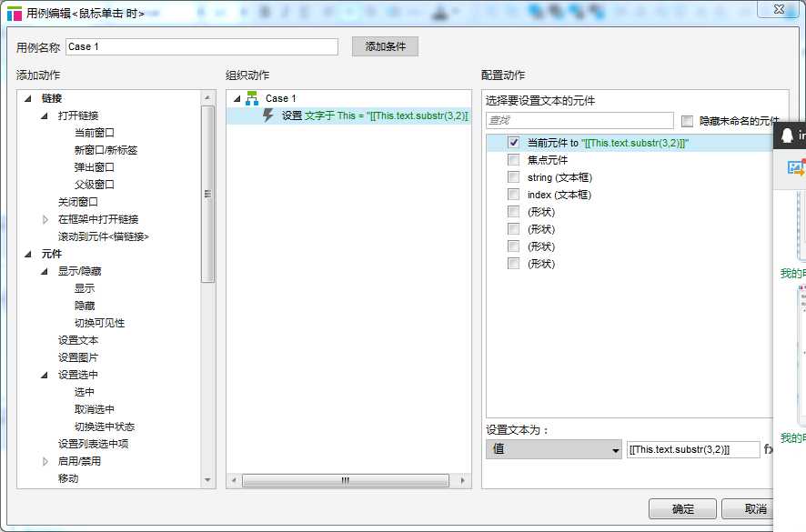This screenshot has height=532, width=806.
Task: Expand the 启用/禁用 tree node
Action: [x=45, y=461]
